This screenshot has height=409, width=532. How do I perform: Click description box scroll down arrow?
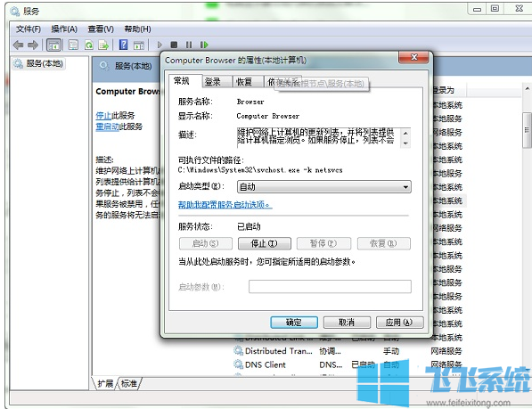point(405,143)
